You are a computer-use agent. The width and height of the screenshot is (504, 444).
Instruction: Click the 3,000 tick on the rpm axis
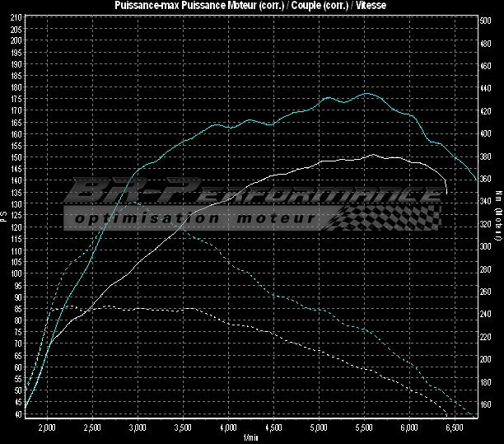click(x=138, y=428)
